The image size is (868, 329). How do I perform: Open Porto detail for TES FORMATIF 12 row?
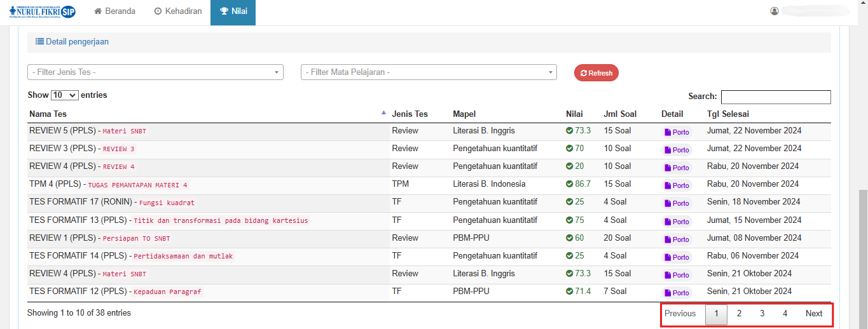pos(677,293)
